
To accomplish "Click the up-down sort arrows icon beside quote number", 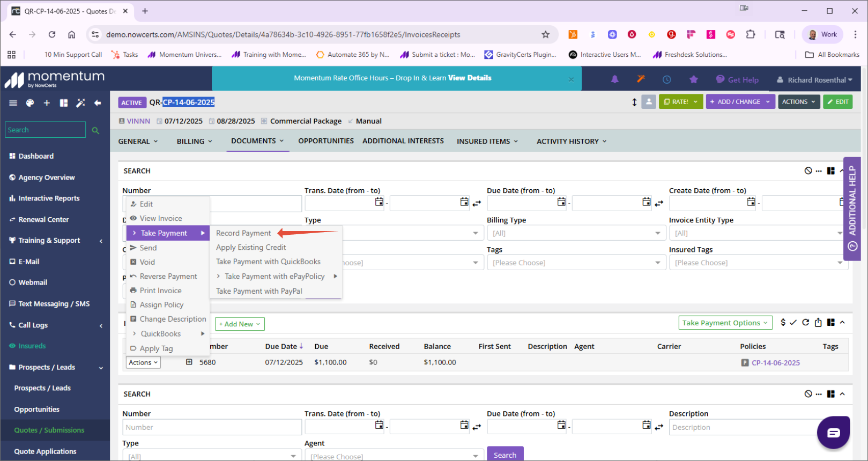I will pyautogui.click(x=634, y=102).
